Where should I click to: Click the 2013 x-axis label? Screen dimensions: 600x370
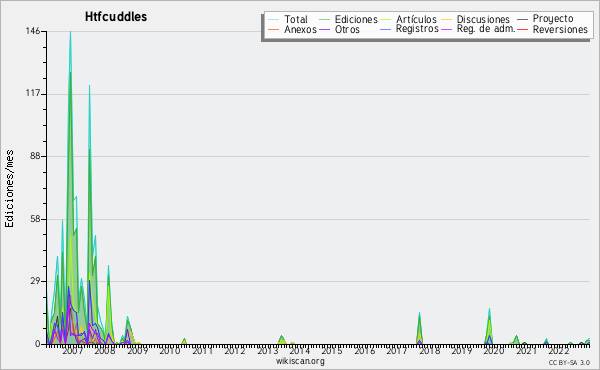click(267, 350)
